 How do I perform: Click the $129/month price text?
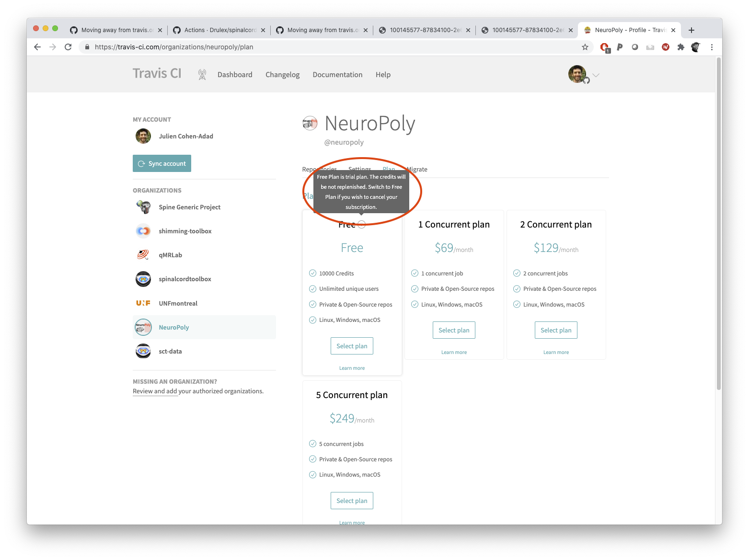pos(556,248)
